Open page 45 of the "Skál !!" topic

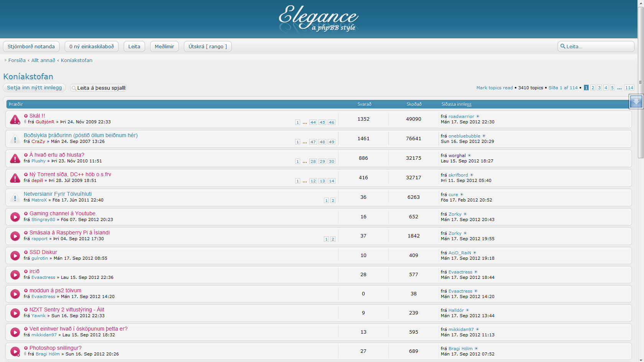[x=322, y=122]
